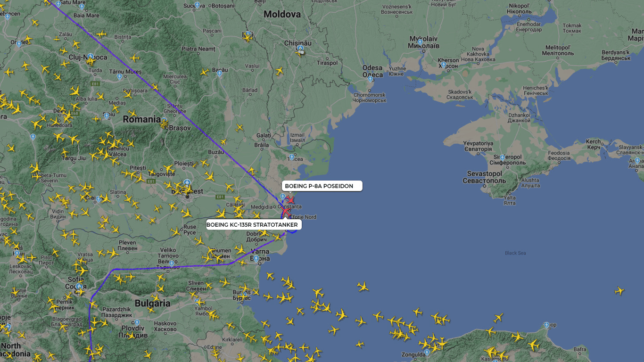The height and width of the screenshot is (362, 644).
Task: Open the Bacău airport pin marker
Action: [219, 72]
